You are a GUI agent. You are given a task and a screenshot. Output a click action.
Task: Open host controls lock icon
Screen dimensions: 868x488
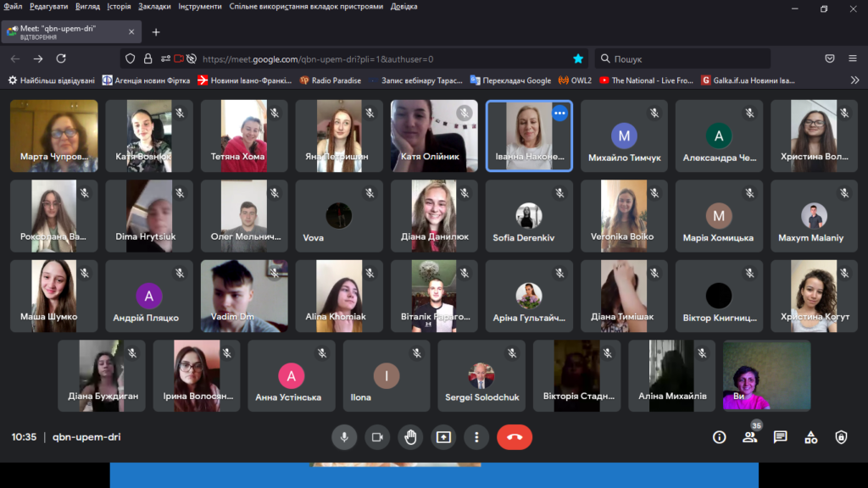(841, 437)
